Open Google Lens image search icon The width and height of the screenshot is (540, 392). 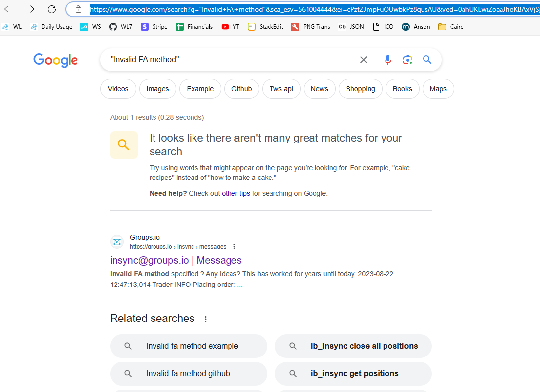(407, 60)
